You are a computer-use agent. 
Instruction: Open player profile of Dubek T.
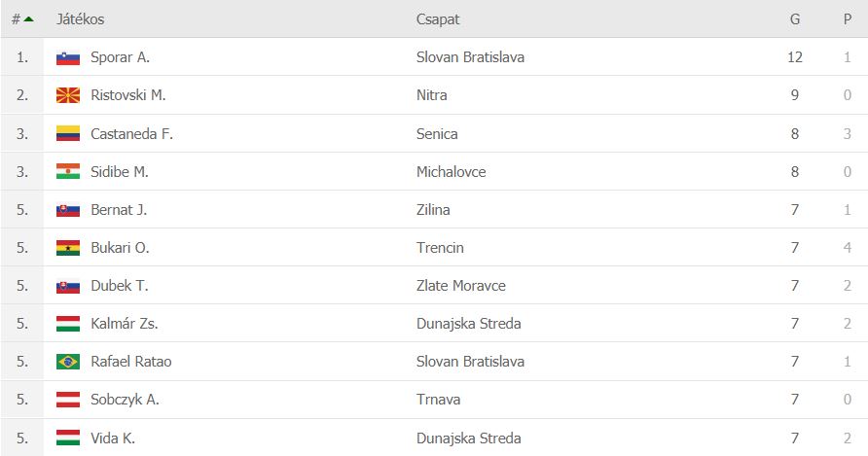tap(120, 286)
